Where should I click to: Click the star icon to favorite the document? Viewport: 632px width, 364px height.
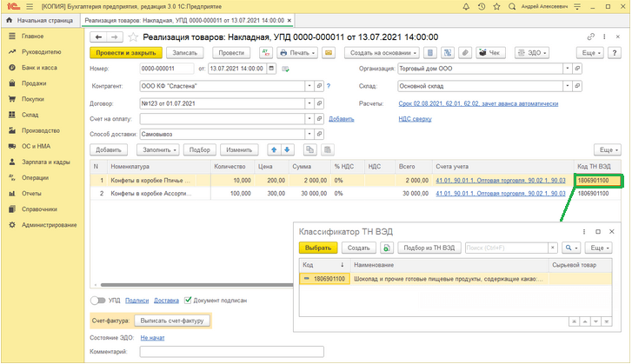click(x=133, y=37)
